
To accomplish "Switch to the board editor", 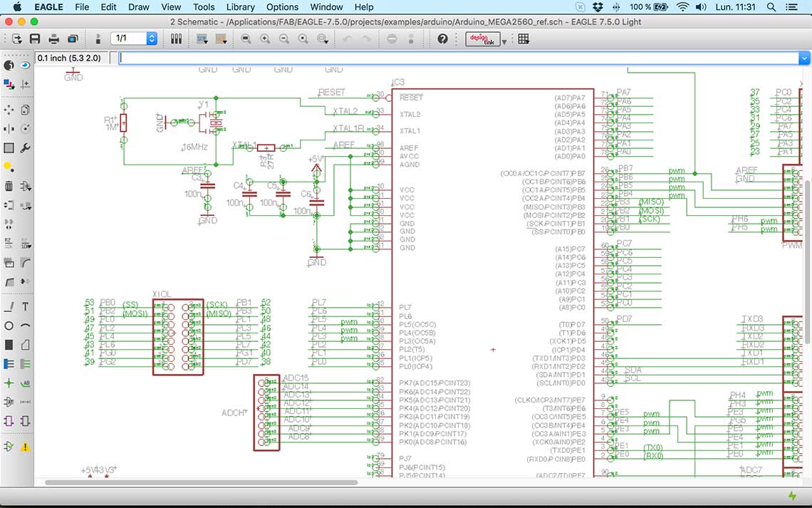I will pos(98,39).
